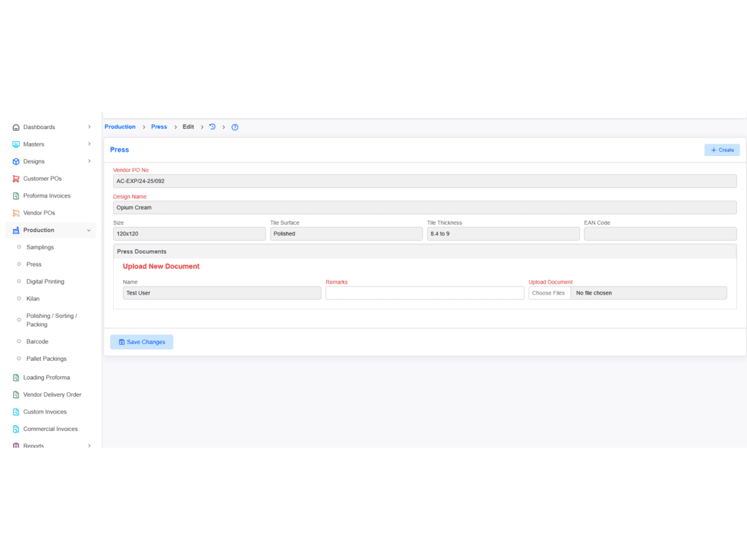Viewport: 747px width, 560px height.
Task: Click the Save Changes button
Action: pyautogui.click(x=142, y=342)
